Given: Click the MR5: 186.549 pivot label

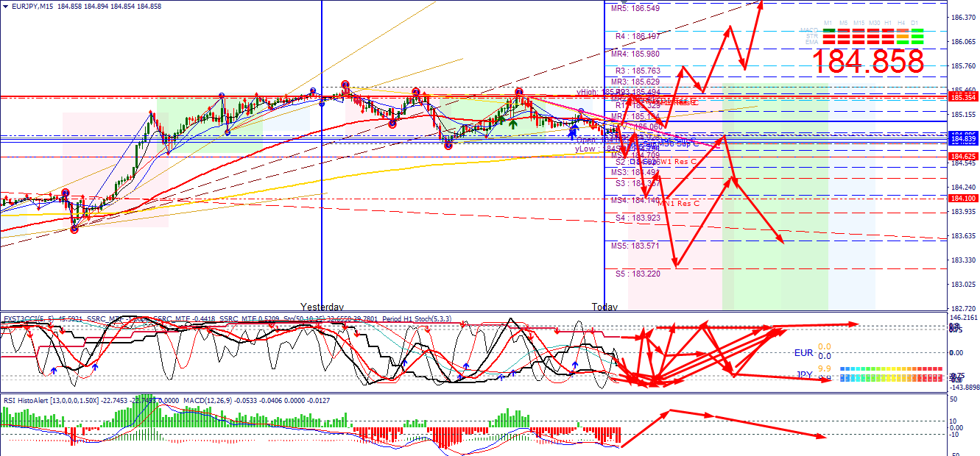Looking at the screenshot, I should 635,9.
